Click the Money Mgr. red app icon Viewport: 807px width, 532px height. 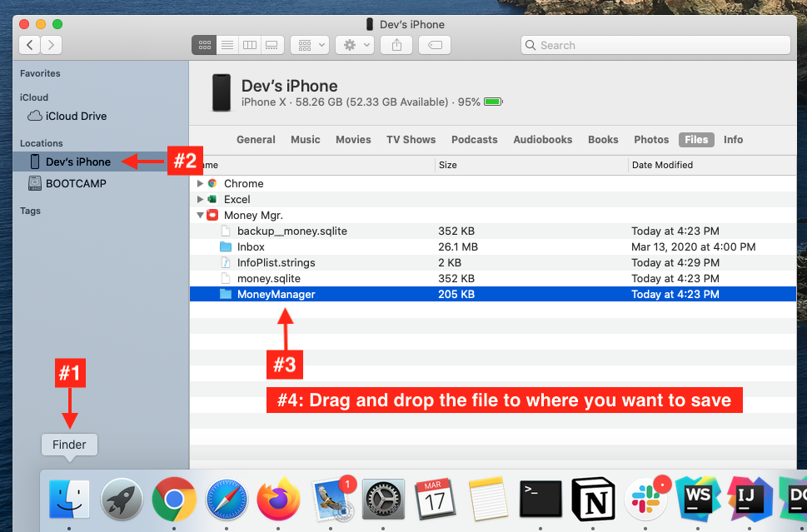(212, 215)
